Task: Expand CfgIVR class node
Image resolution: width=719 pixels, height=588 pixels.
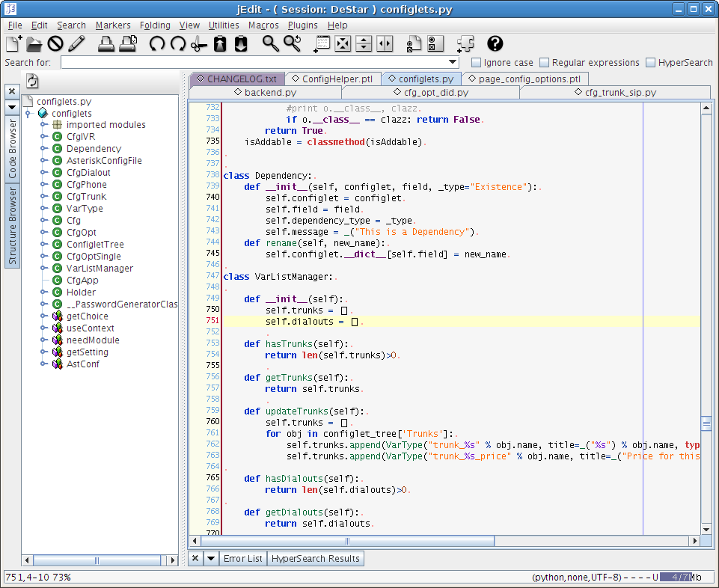Action: click(x=43, y=136)
